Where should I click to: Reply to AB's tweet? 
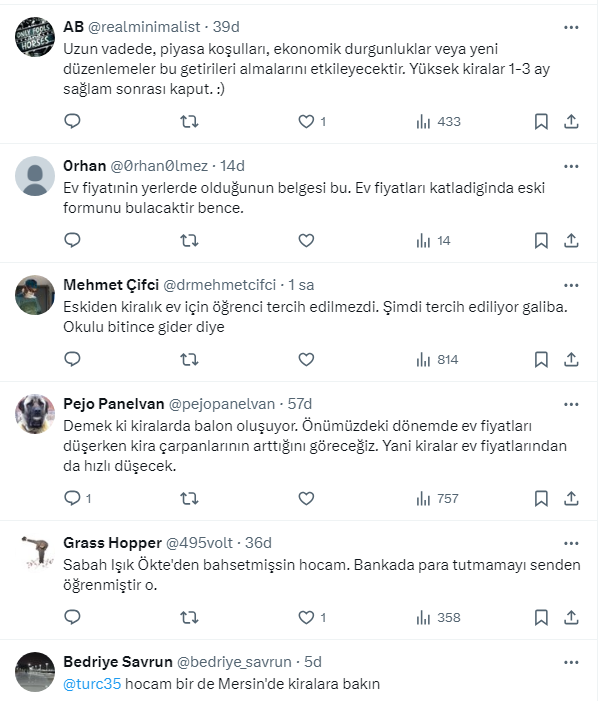pyautogui.click(x=72, y=121)
